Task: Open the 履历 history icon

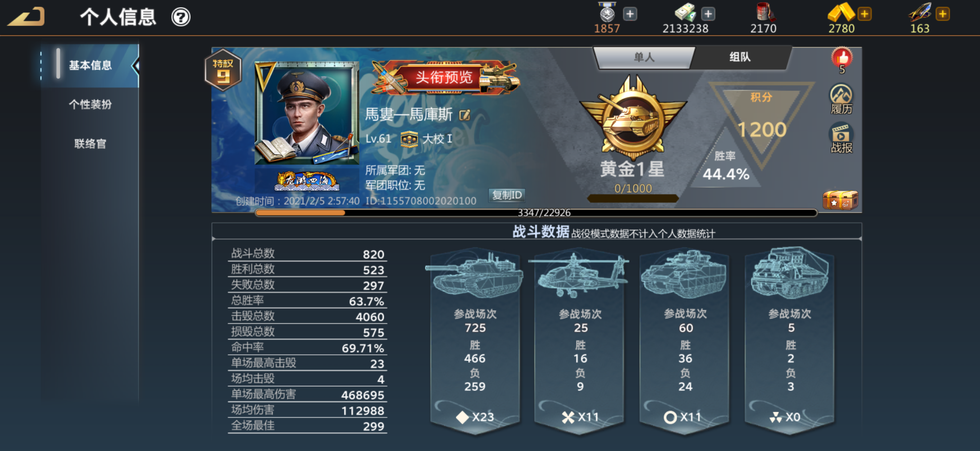Action: click(841, 99)
